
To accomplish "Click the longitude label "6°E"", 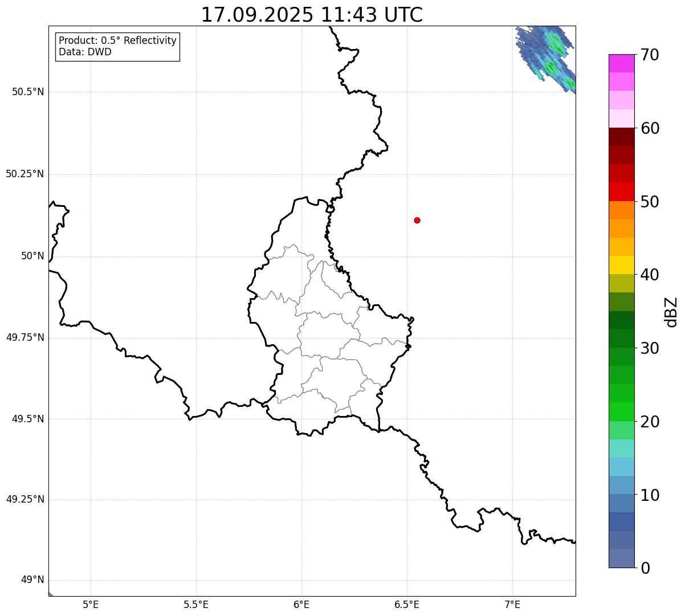I will coord(301,604).
